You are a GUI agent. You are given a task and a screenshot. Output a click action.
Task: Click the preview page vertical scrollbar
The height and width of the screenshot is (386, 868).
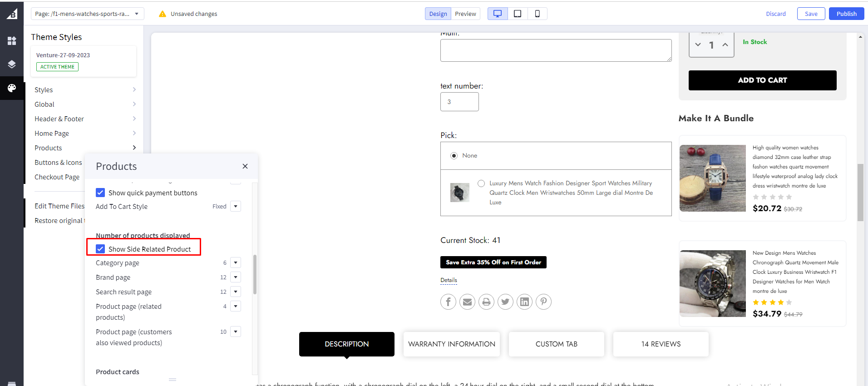click(x=860, y=193)
